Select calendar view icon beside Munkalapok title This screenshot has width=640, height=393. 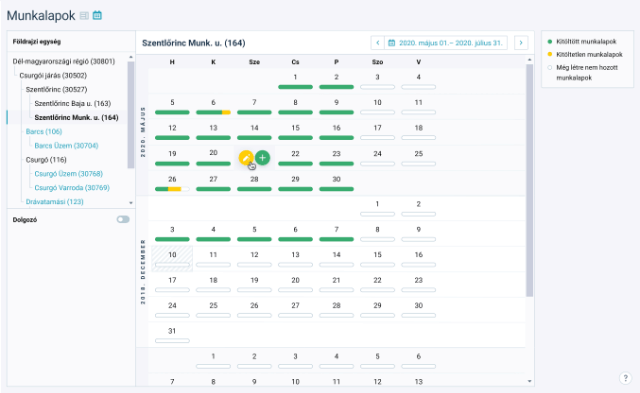97,16
